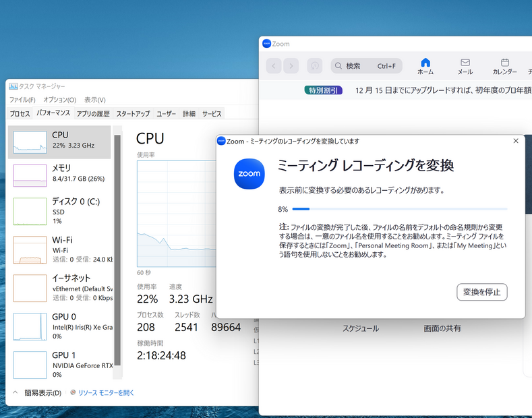The image size is (532, 418).
Task: Click the Zoom forward navigation arrow
Action: [x=291, y=66]
